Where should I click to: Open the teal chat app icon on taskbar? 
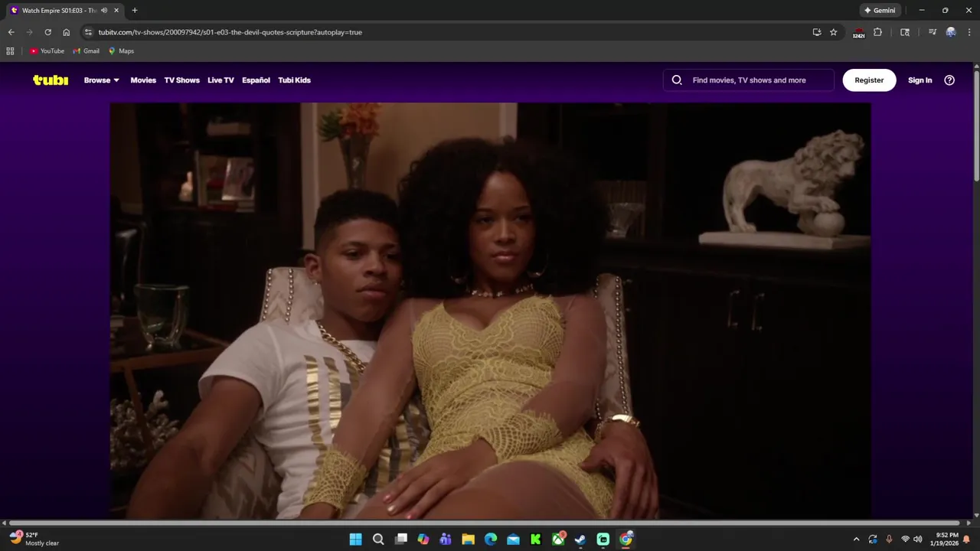[603, 540]
